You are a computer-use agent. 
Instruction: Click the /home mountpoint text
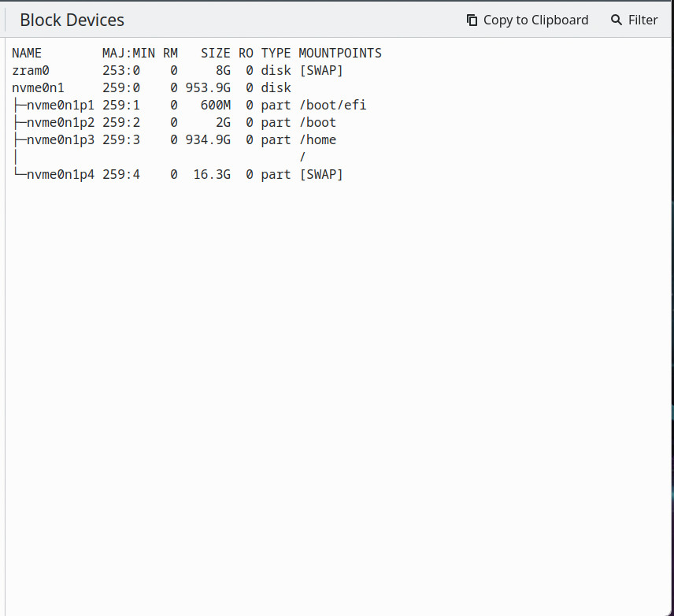[x=317, y=139]
